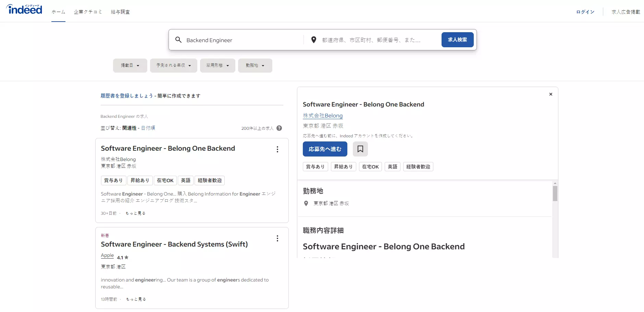The height and width of the screenshot is (312, 644).
Task: Click the ログイン link
Action: point(585,12)
